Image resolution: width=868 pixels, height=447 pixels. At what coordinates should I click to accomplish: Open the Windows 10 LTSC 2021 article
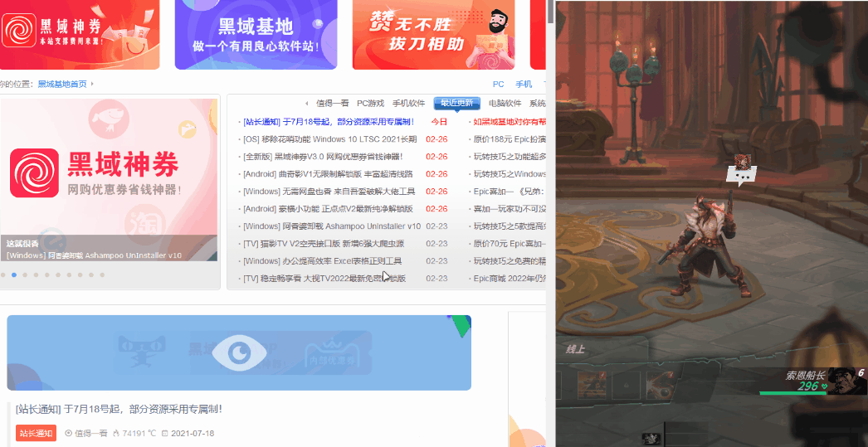click(x=330, y=139)
